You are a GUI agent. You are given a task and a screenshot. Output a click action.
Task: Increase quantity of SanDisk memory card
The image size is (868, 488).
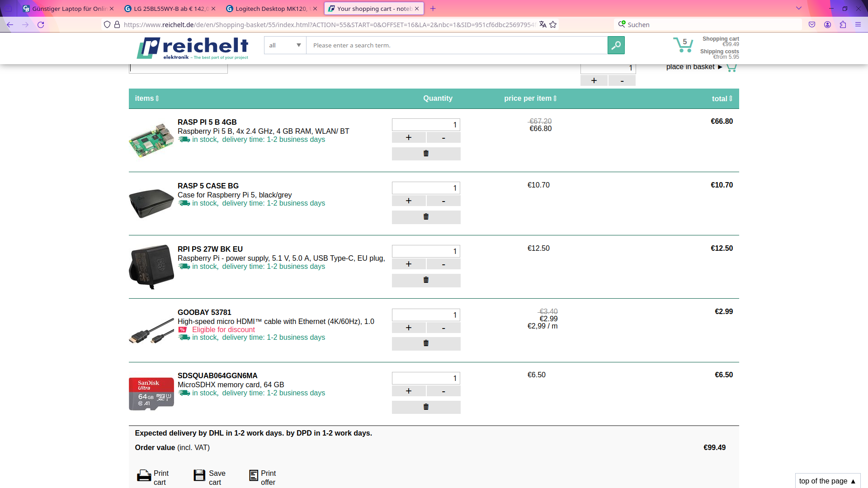[x=409, y=391]
